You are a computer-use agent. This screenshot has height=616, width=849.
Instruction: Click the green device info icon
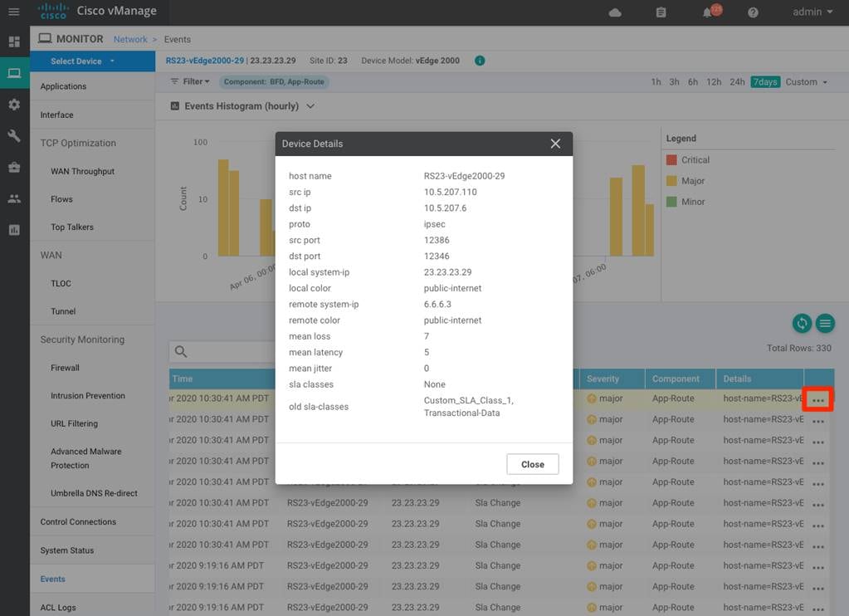(x=480, y=61)
